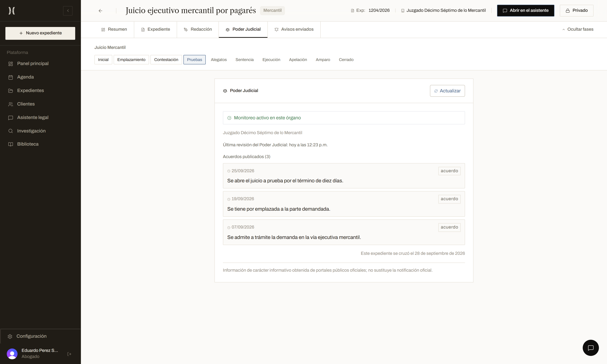Switch to the Expediente tab

click(156, 29)
